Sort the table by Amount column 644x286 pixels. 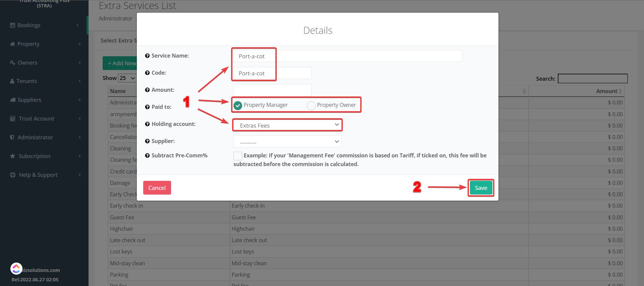[576, 91]
